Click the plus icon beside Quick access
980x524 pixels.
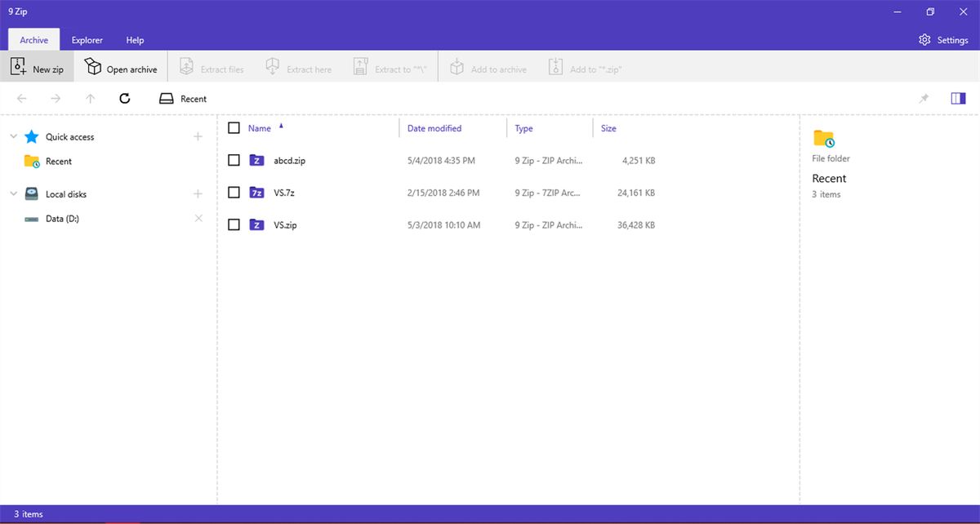(198, 137)
